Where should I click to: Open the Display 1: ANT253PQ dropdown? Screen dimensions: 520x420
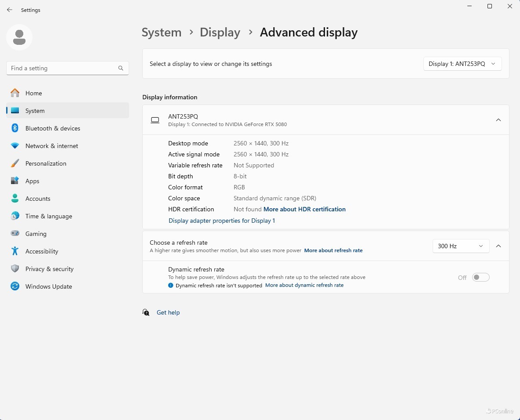462,64
